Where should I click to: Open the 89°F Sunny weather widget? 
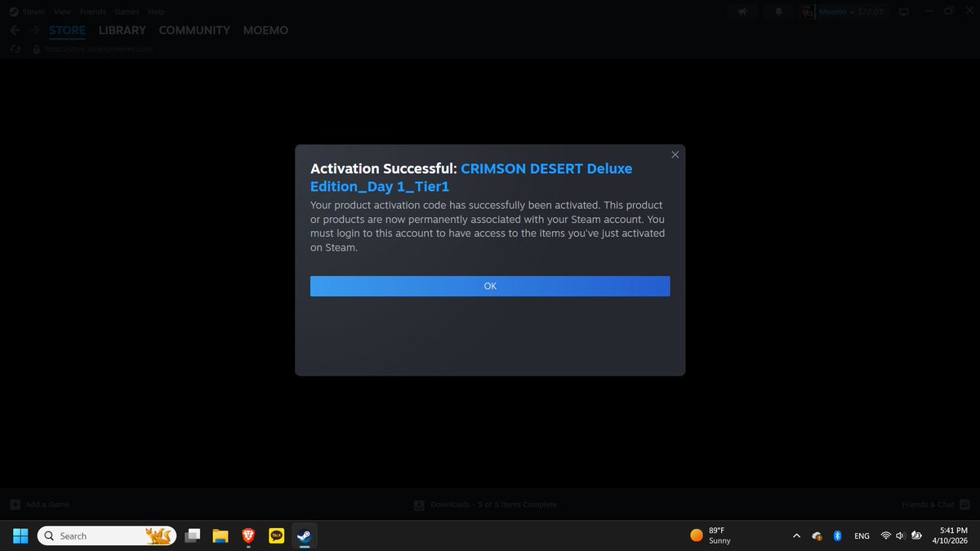tap(711, 535)
